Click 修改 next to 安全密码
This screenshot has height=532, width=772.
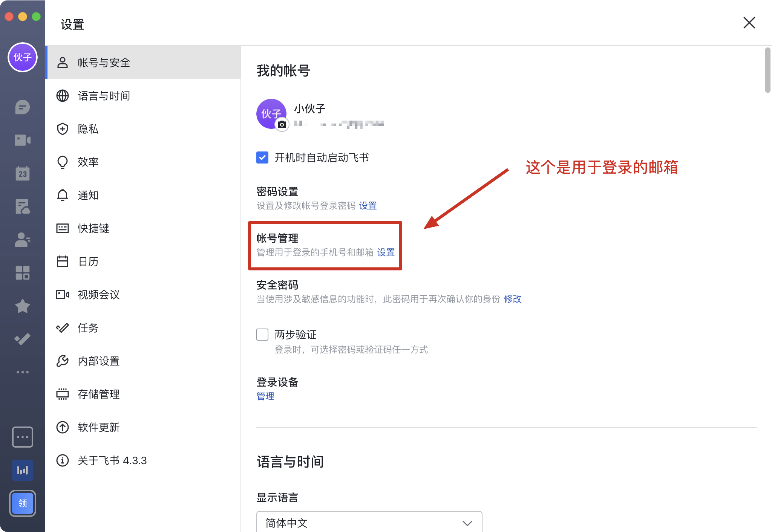(x=512, y=299)
